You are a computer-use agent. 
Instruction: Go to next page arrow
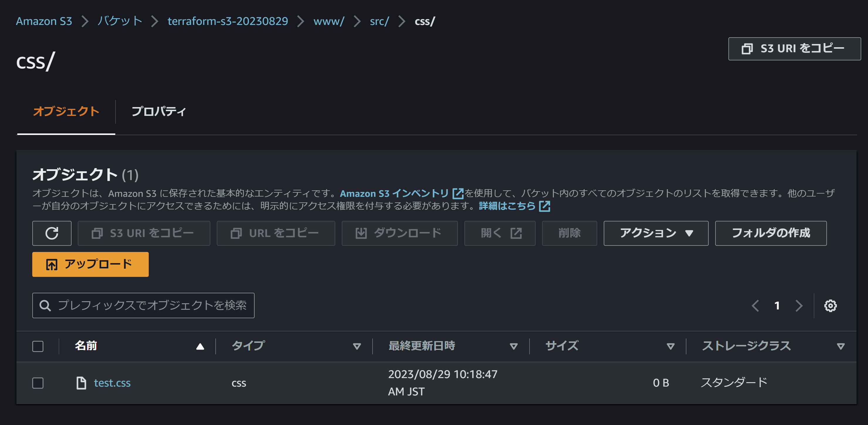798,306
